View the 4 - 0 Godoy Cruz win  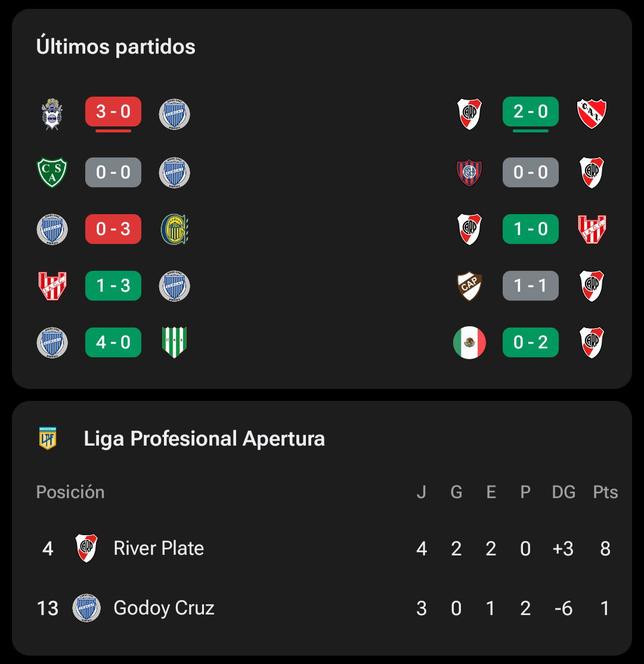(x=113, y=342)
